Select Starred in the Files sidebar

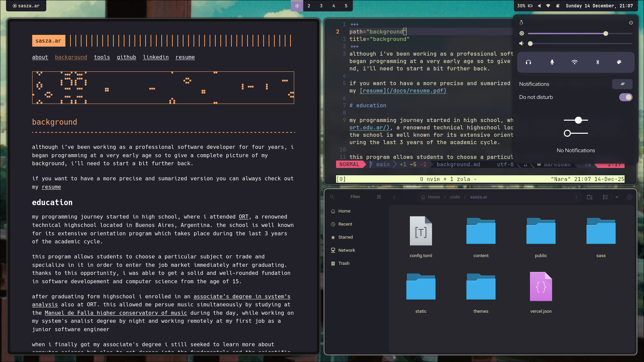pos(345,237)
